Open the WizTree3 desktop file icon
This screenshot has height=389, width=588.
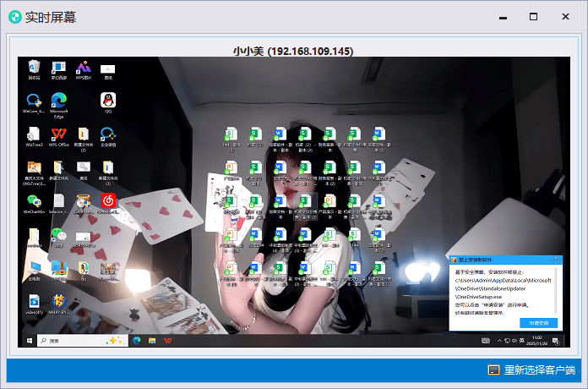[x=34, y=134]
